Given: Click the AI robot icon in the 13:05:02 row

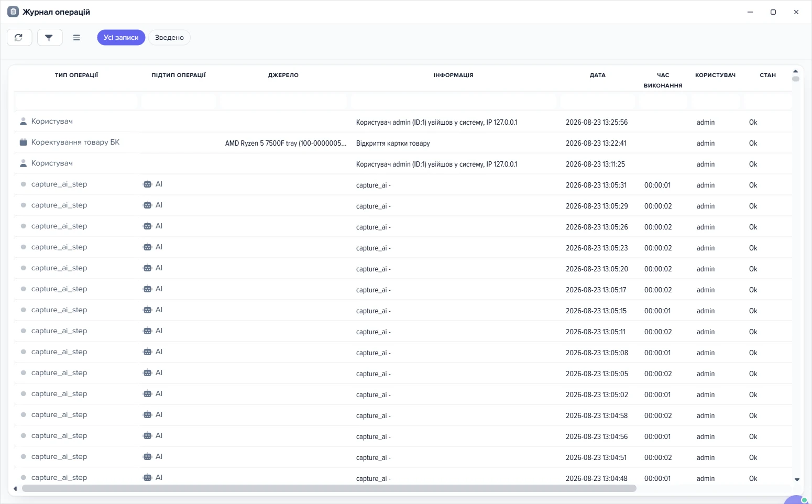Looking at the screenshot, I should 147,394.
